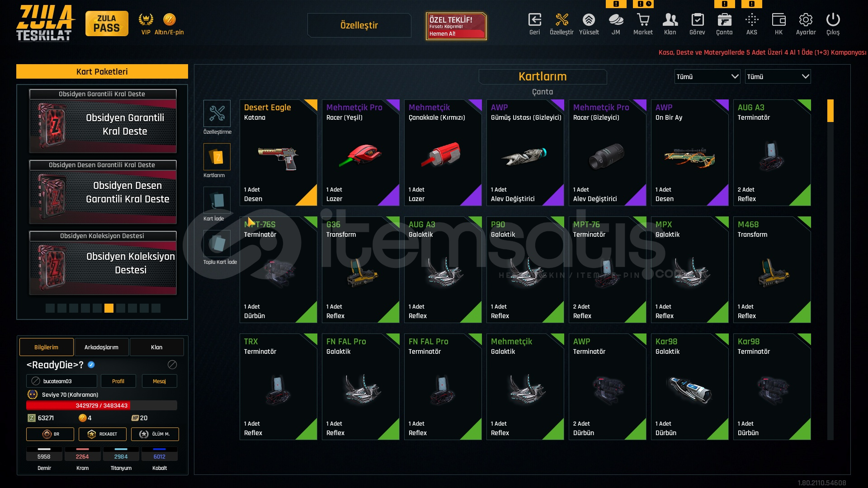The width and height of the screenshot is (868, 488).
Task: Select the first card pack pagination dot
Action: click(50, 308)
